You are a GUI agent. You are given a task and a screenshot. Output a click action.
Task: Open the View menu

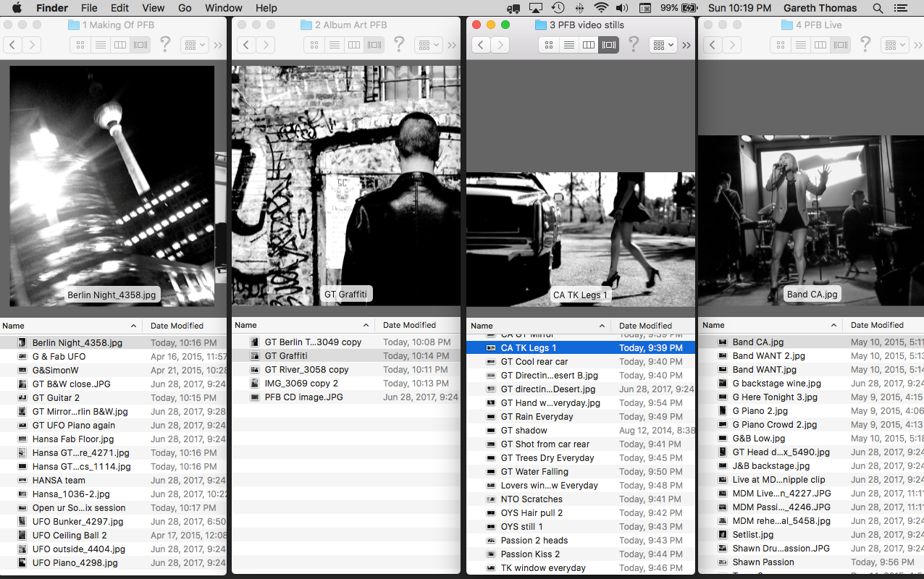click(153, 8)
